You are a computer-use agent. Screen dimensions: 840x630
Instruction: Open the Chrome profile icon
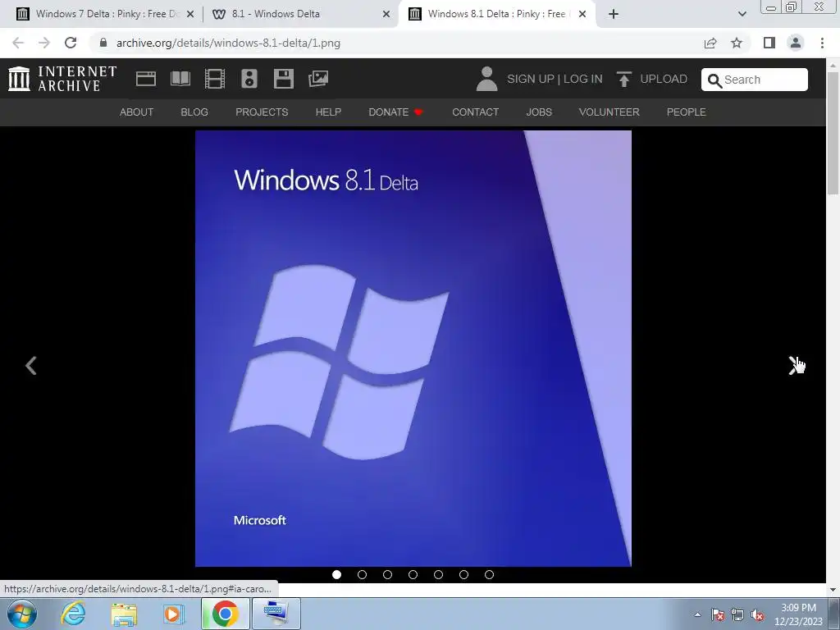pos(796,43)
